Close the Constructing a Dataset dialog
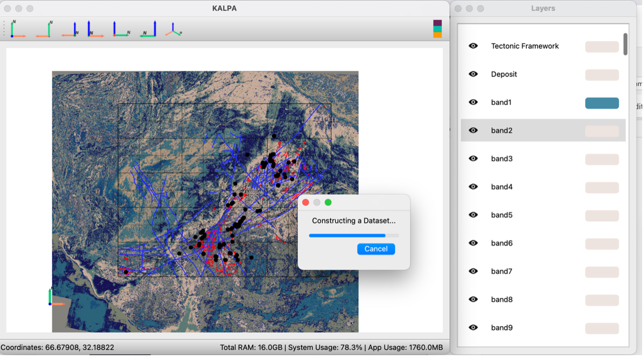The image size is (644, 357). pos(305,202)
